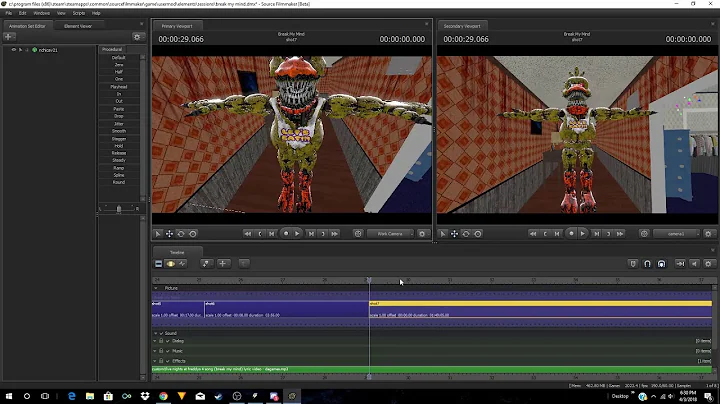Collapse the Sound track group
This screenshot has height=404, width=720.
pos(156,333)
